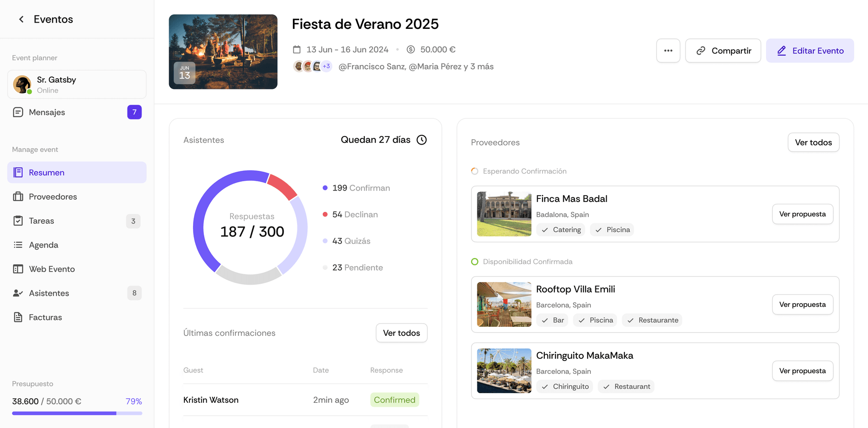Screen dimensions: 868x428
Task: Ver propuesta for Finca Mas Badal
Action: pos(802,214)
